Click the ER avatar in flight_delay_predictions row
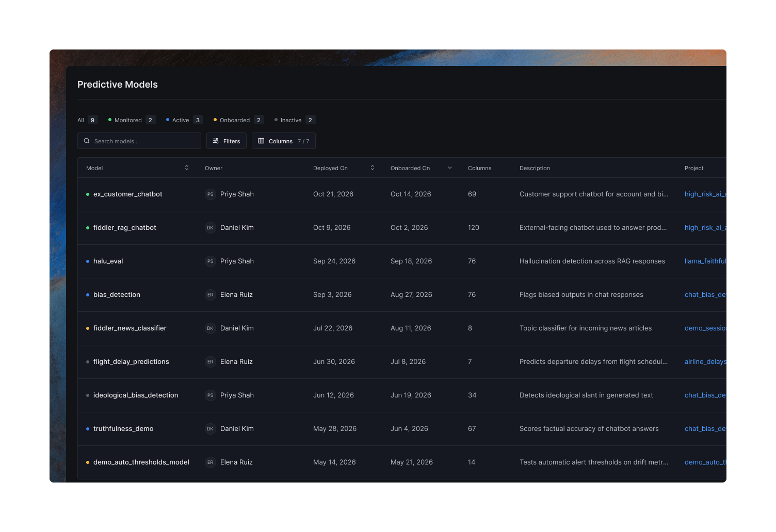The width and height of the screenshot is (776, 532). (210, 362)
